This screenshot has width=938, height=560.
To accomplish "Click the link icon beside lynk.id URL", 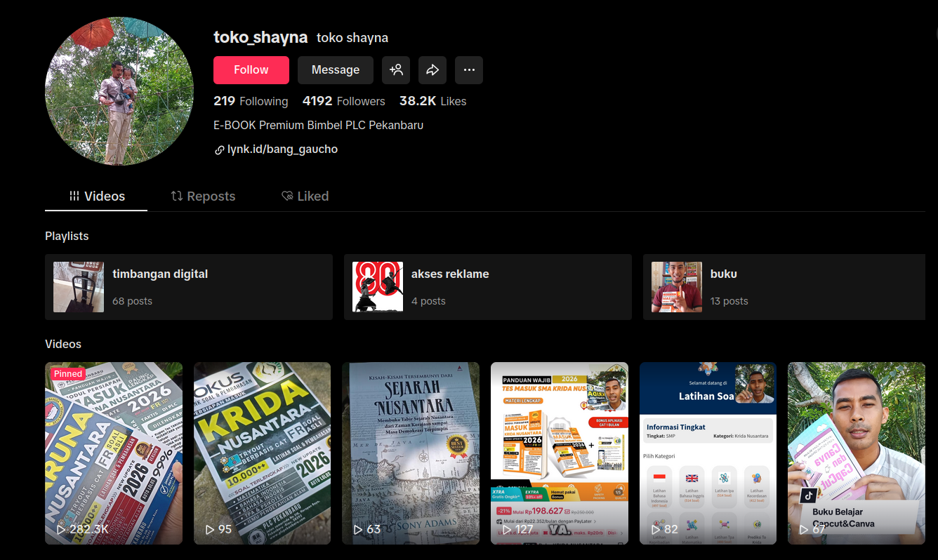I will (x=219, y=150).
